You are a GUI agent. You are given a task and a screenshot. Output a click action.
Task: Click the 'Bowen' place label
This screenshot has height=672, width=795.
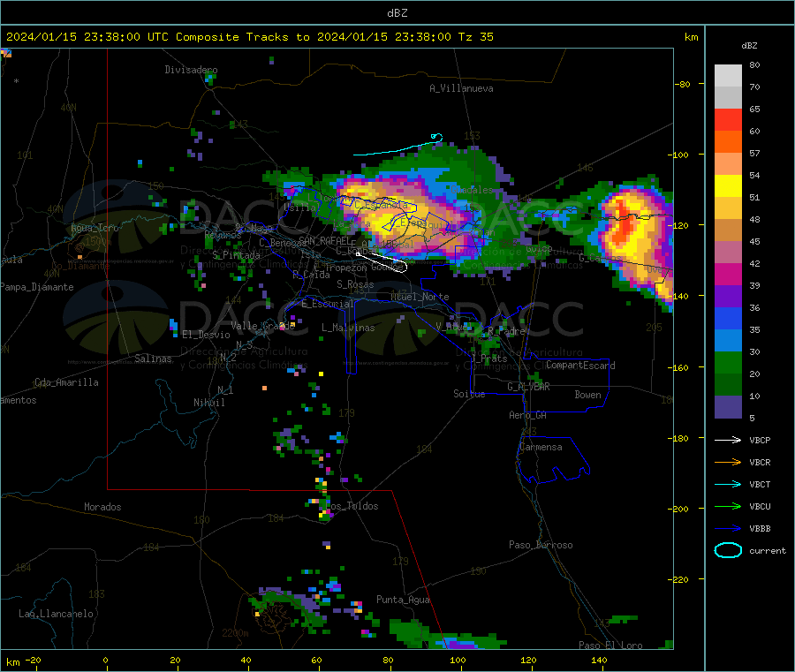587,395
